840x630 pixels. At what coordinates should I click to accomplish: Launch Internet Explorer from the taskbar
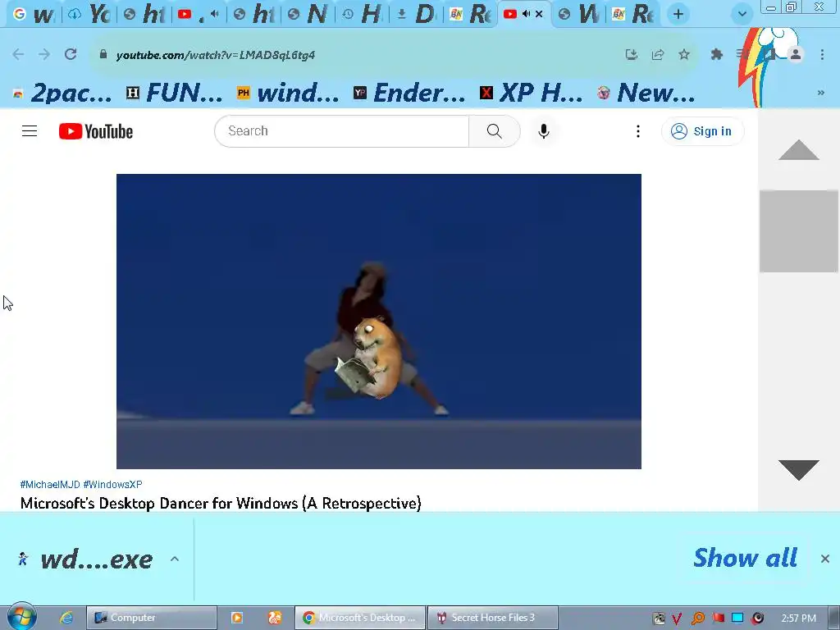(x=66, y=618)
